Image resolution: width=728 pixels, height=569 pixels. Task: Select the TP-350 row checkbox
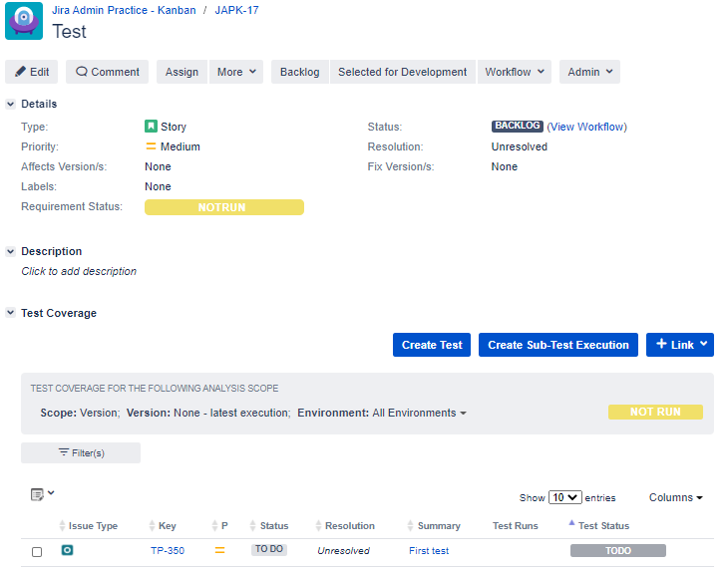point(37,552)
